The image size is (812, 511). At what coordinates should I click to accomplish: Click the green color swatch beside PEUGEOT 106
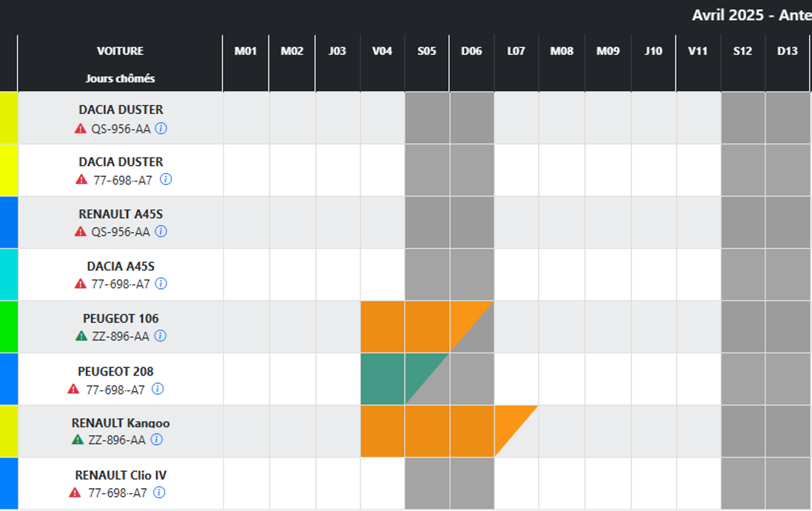[x=8, y=327]
